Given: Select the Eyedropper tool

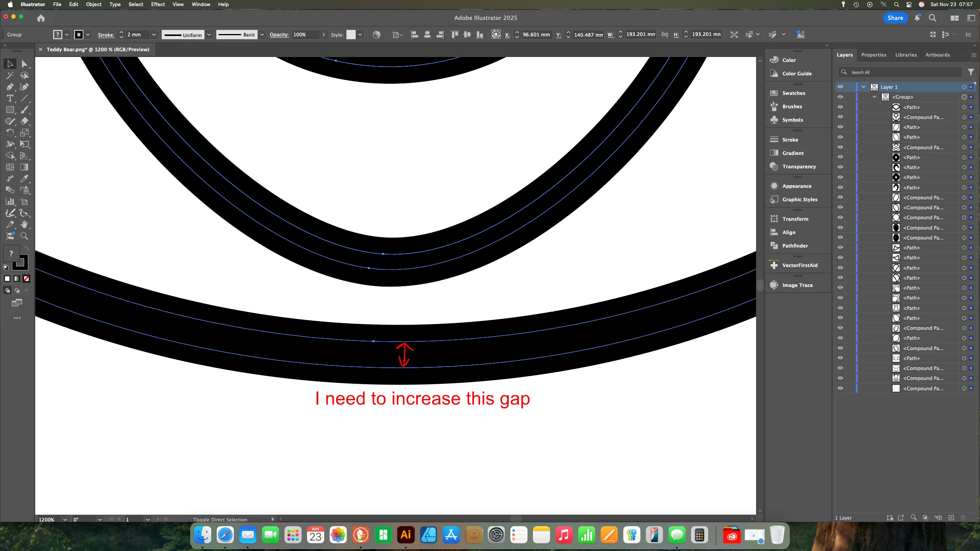Looking at the screenshot, I should click(24, 179).
